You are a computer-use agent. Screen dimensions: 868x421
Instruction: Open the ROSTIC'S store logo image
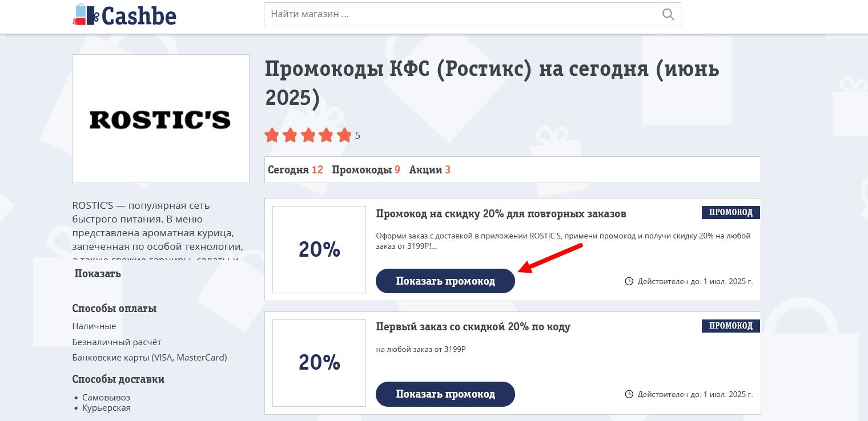pyautogui.click(x=160, y=119)
